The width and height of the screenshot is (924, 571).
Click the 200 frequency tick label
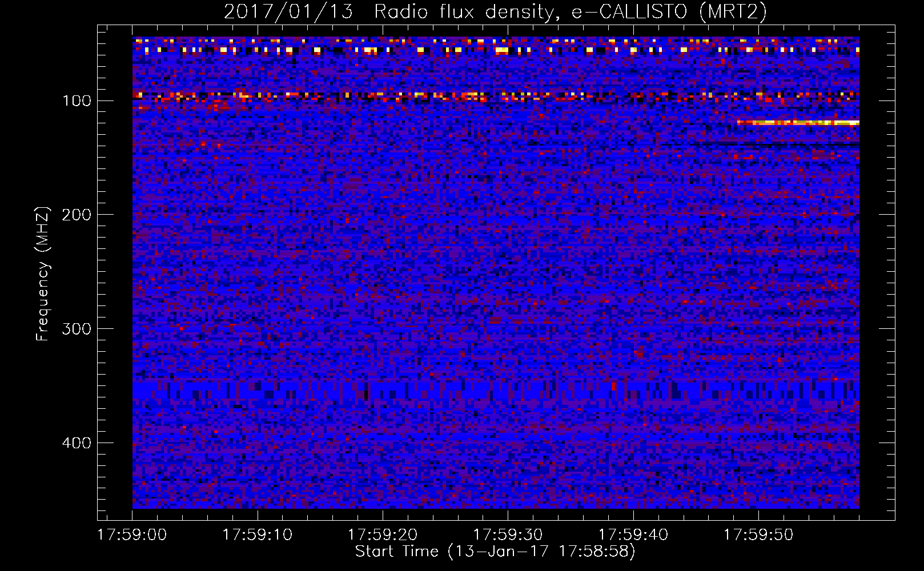77,215
